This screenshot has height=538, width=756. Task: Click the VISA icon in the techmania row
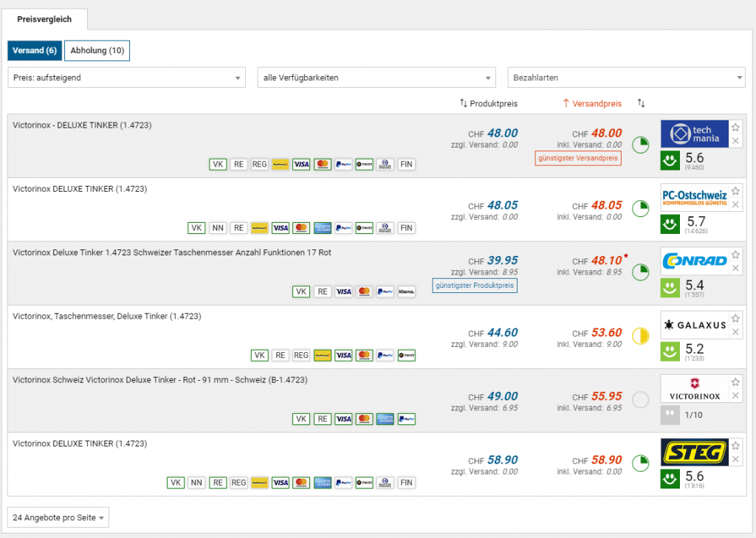300,165
